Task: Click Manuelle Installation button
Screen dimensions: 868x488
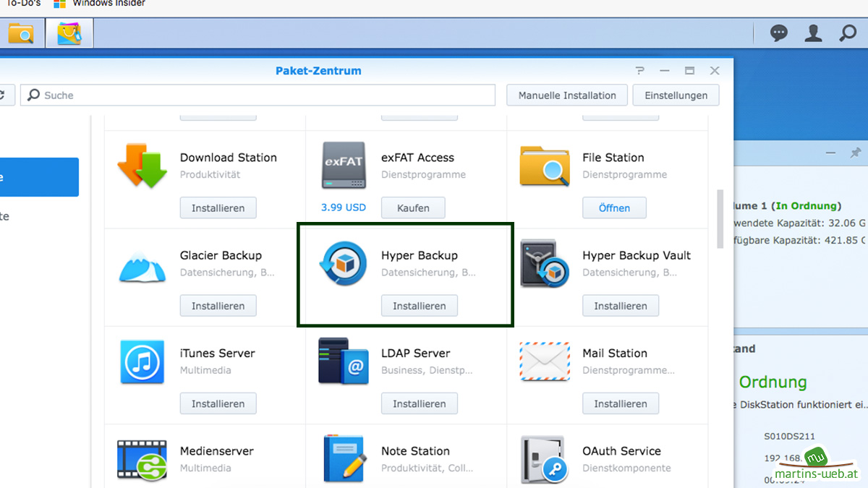Action: click(567, 95)
